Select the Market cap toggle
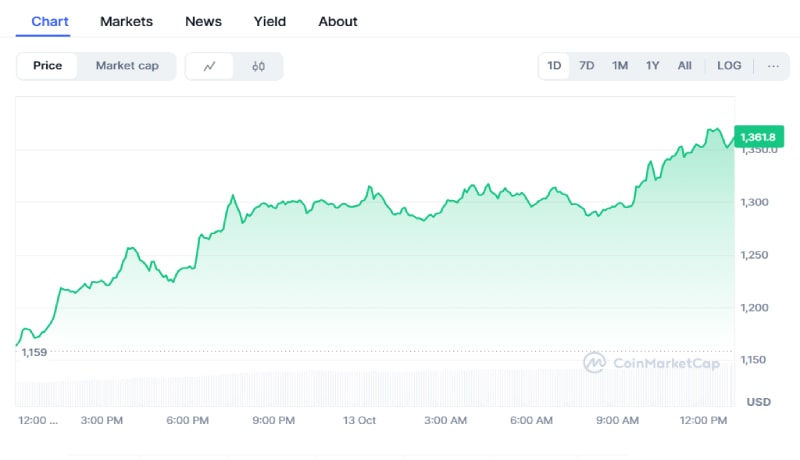Viewport: 800px width, 460px height. (127, 66)
